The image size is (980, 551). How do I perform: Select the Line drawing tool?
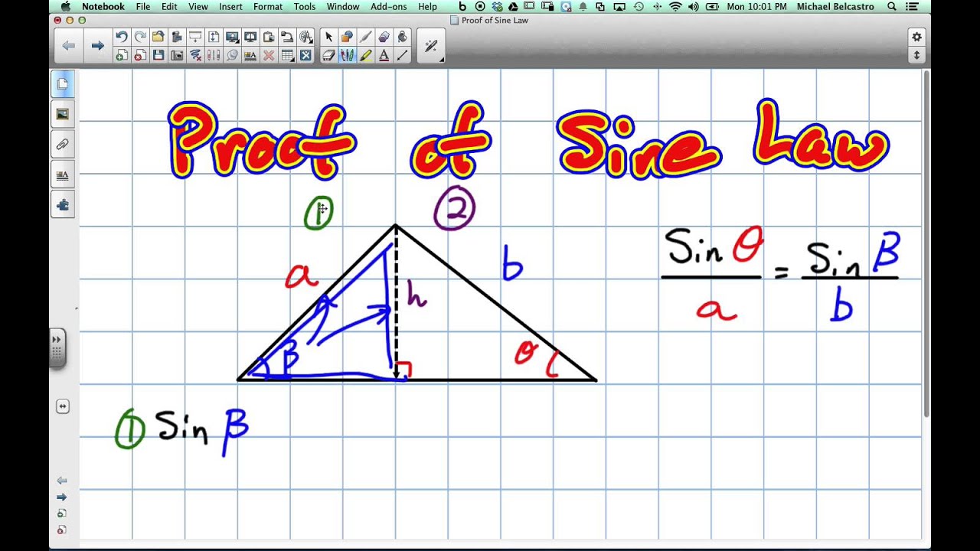pyautogui.click(x=402, y=55)
